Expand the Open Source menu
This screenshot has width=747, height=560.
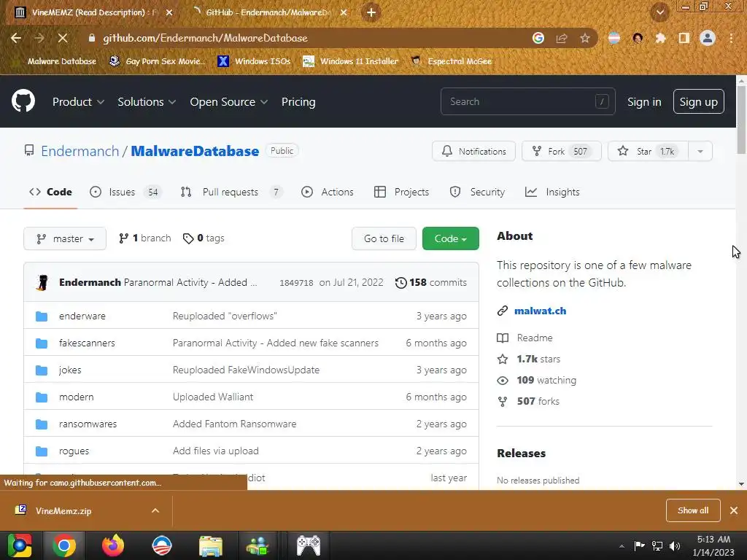click(228, 101)
